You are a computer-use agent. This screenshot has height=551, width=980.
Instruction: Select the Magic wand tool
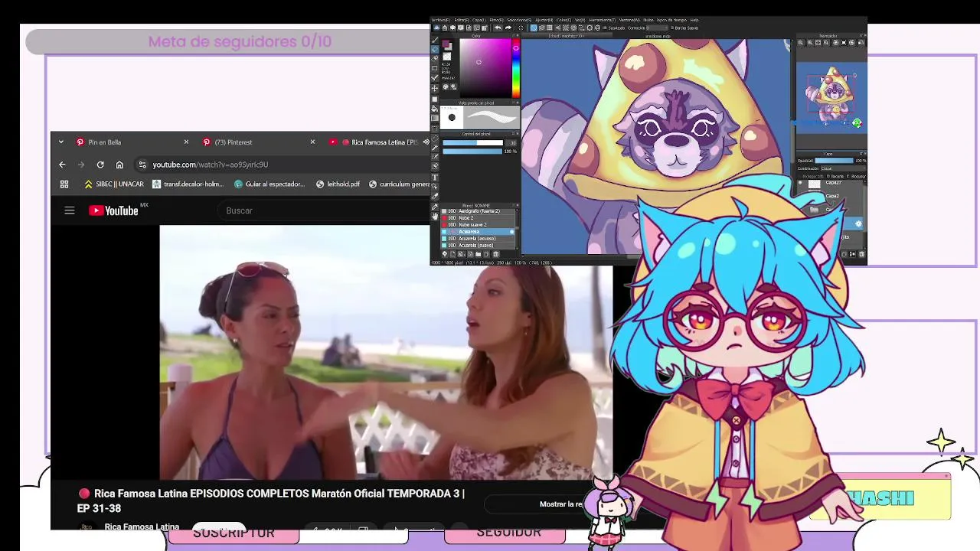pyautogui.click(x=435, y=148)
